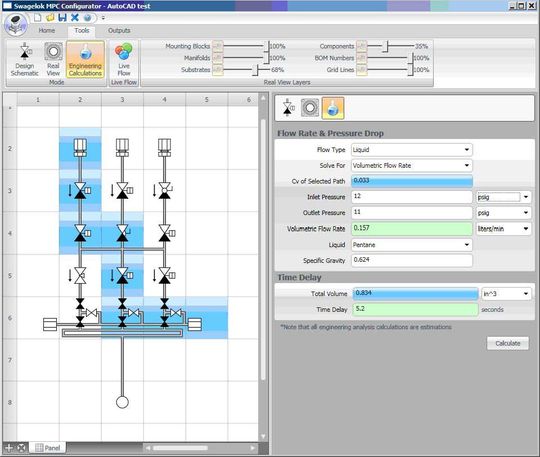Click the schematic vertical scrollbar down arrow
This screenshot has height=457, width=540.
(263, 436)
